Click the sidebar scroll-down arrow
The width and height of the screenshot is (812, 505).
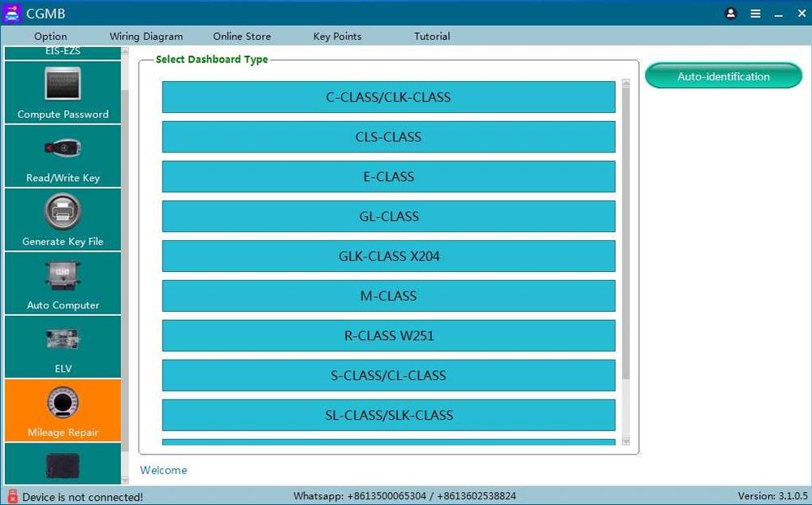point(125,480)
